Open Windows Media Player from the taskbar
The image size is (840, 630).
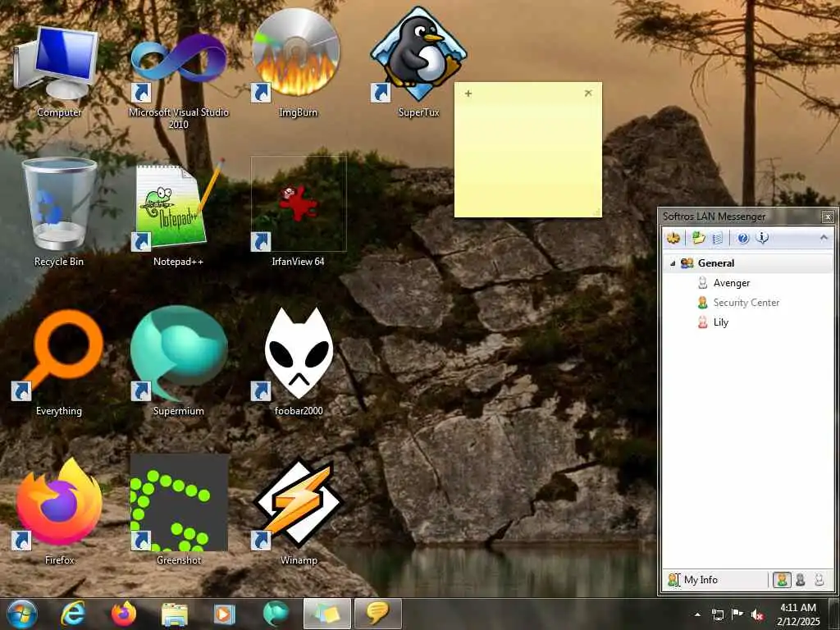[x=225, y=614]
